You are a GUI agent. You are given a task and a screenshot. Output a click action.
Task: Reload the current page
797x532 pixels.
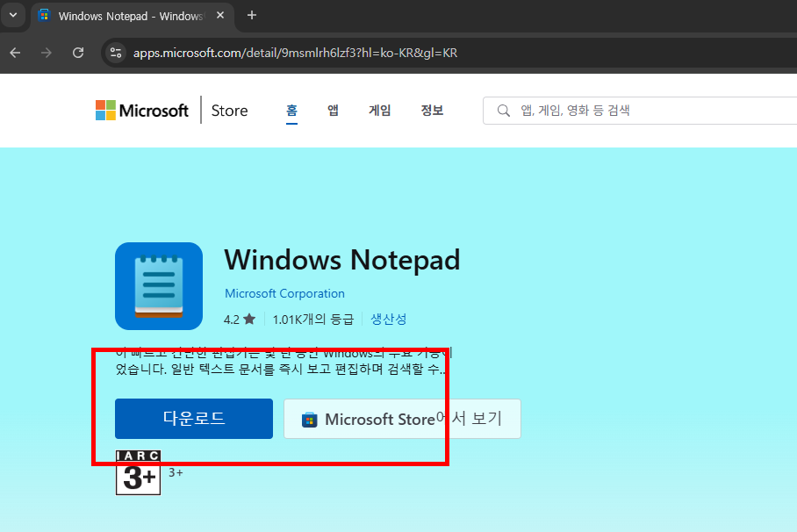78,53
